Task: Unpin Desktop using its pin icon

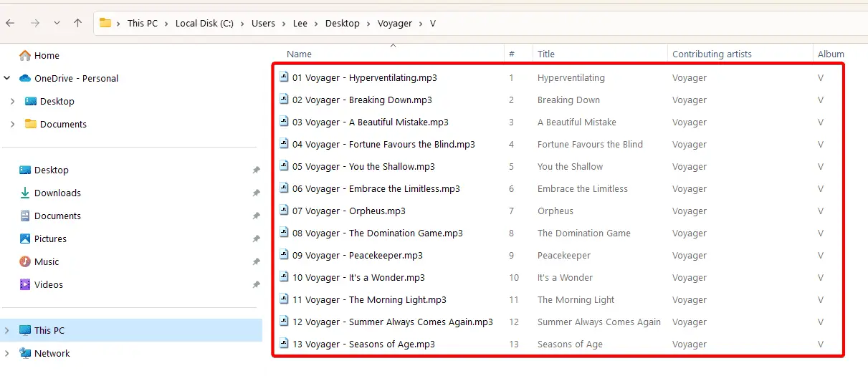Action: (x=256, y=170)
